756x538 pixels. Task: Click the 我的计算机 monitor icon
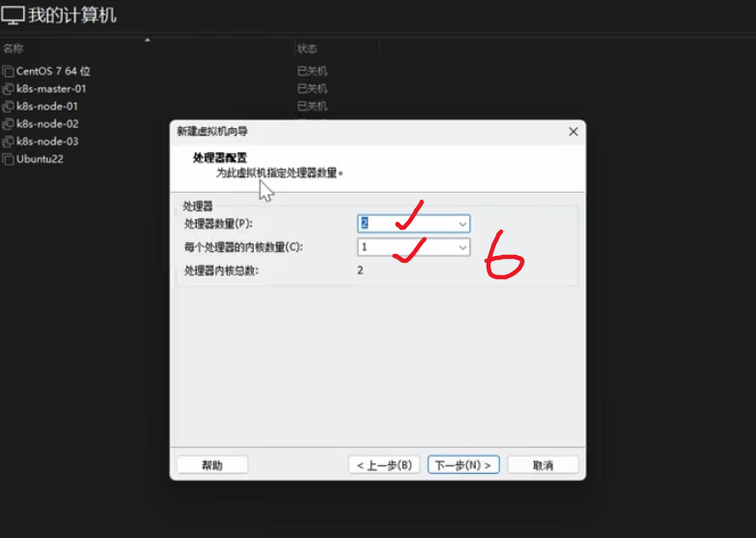click(13, 16)
